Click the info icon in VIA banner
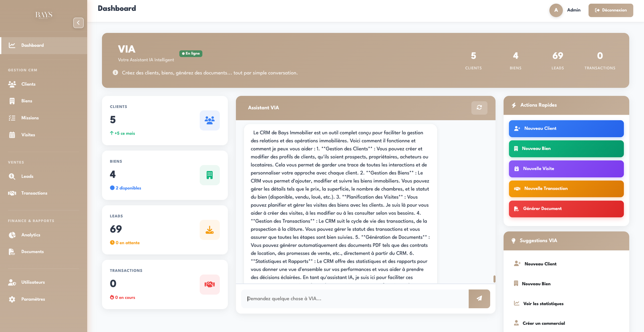 point(116,73)
